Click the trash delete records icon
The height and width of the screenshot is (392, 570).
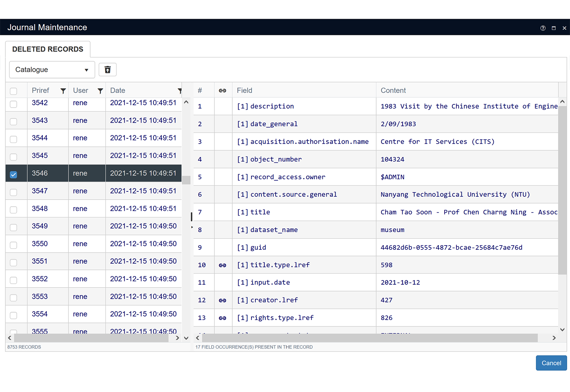click(108, 69)
